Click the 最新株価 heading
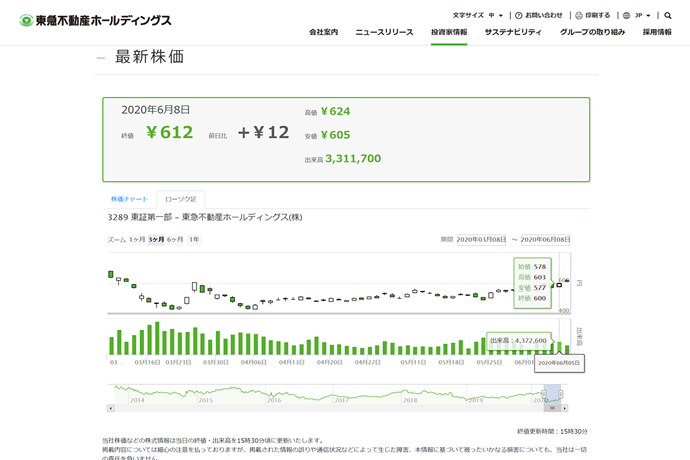Image resolution: width=690 pixels, height=460 pixels. 150,57
